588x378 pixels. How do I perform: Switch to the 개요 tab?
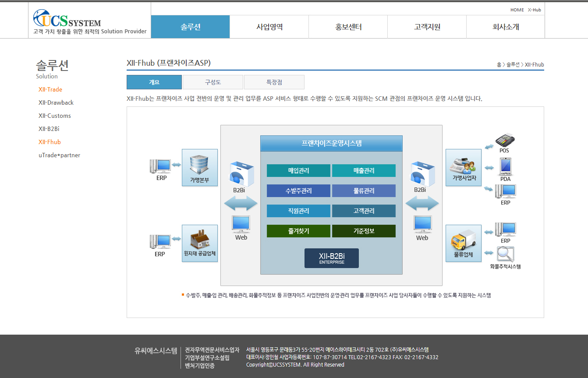click(154, 82)
